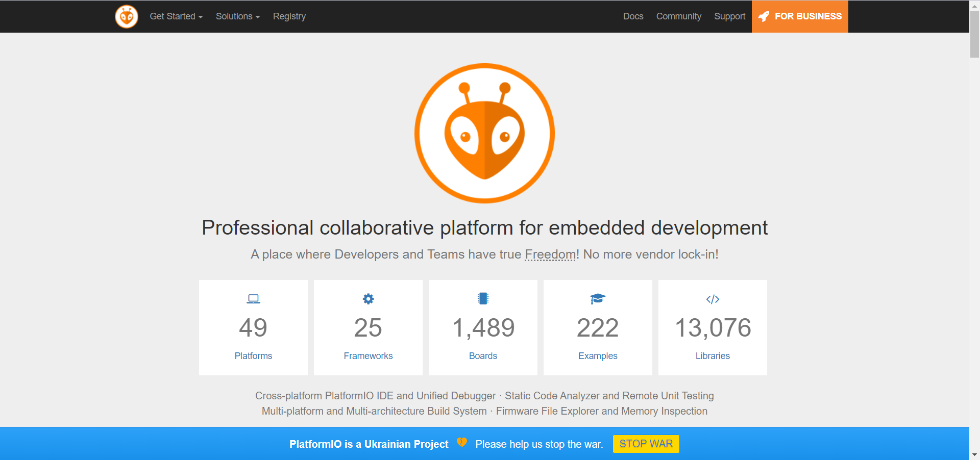The height and width of the screenshot is (460, 980).
Task: Click the rocket icon in FOR BUSINESS
Action: (x=764, y=16)
